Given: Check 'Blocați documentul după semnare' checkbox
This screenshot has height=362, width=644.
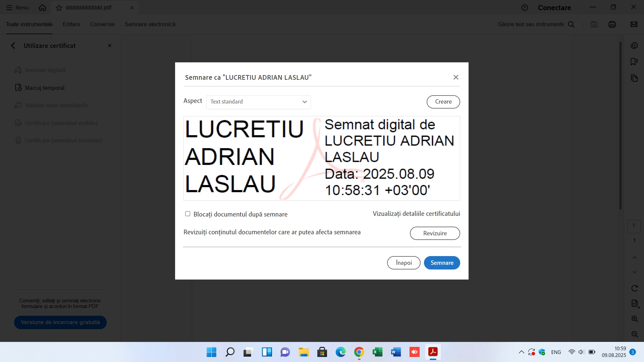Looking at the screenshot, I should pyautogui.click(x=187, y=214).
